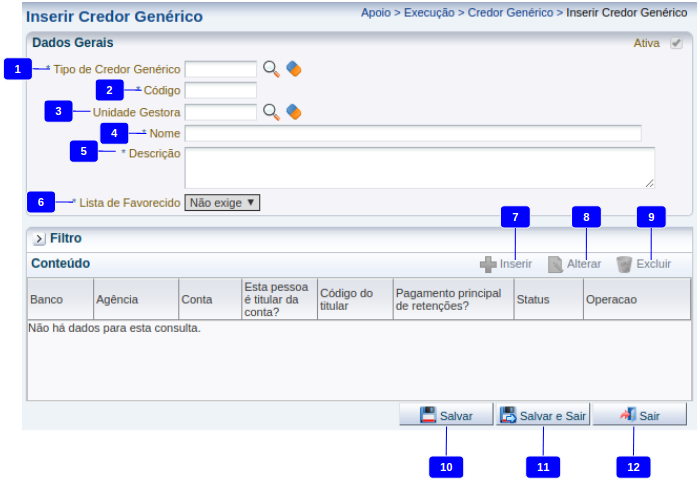Click the Excluir trash icon
The width and height of the screenshot is (698, 481).
click(624, 265)
